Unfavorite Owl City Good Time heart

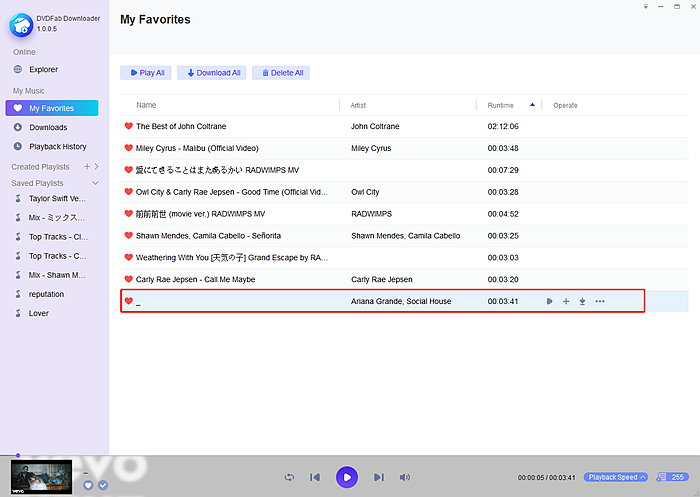tap(129, 192)
